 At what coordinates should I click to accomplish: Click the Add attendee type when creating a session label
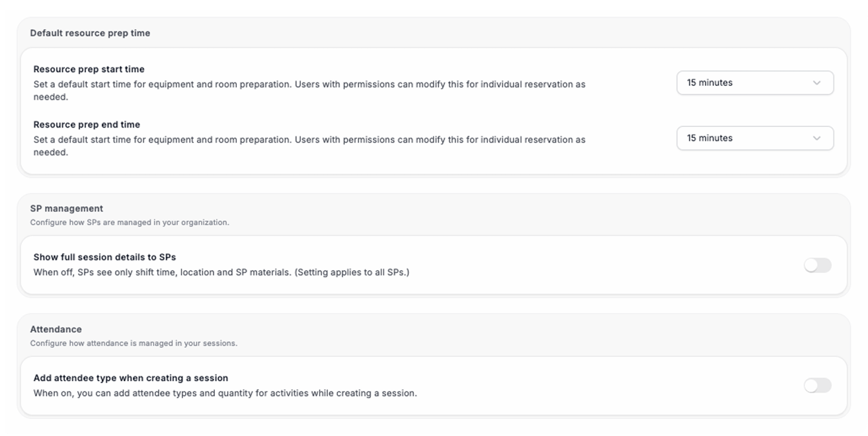[x=131, y=379]
